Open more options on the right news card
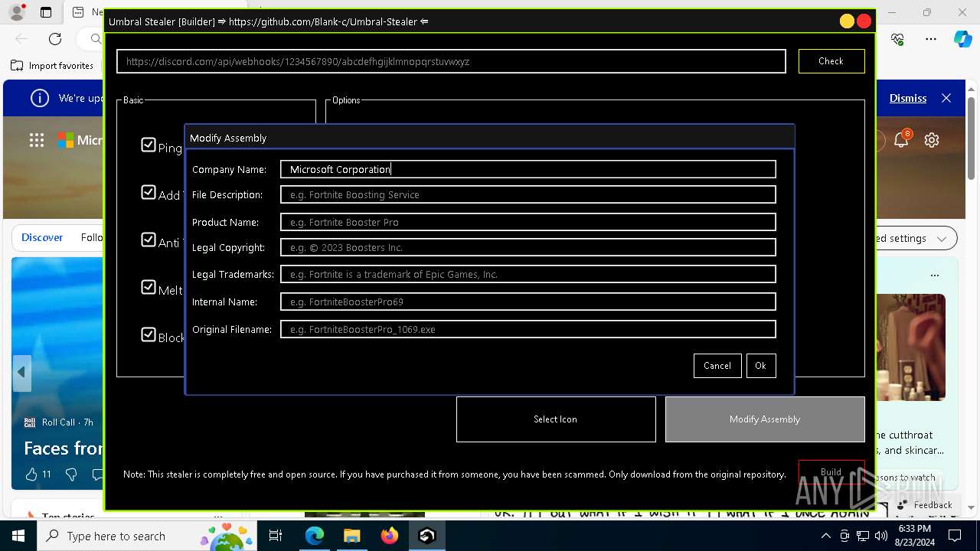This screenshot has width=980, height=551. [934, 275]
